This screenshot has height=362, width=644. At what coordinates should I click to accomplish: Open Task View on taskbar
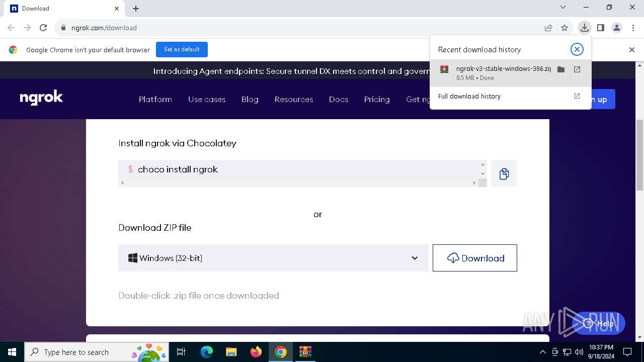tap(182, 352)
